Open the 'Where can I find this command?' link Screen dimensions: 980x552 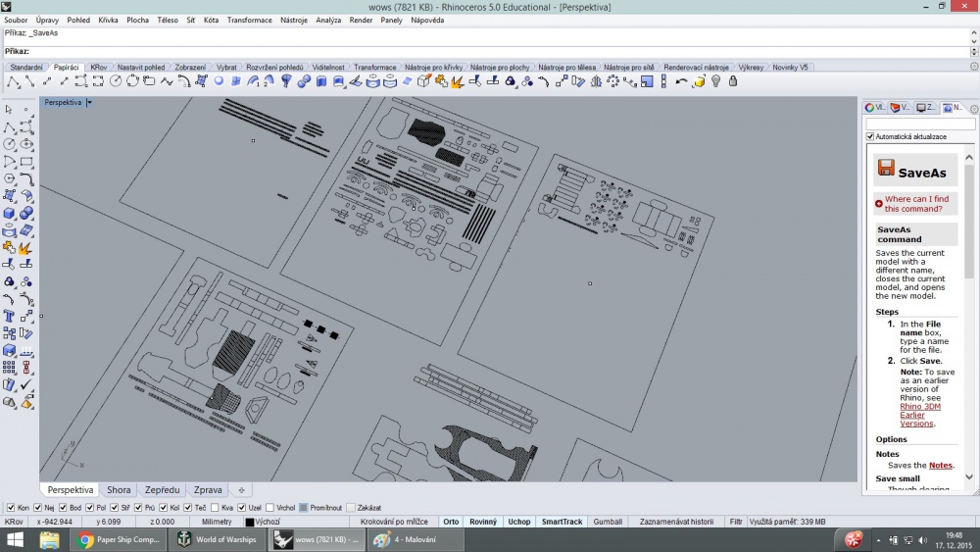point(916,204)
